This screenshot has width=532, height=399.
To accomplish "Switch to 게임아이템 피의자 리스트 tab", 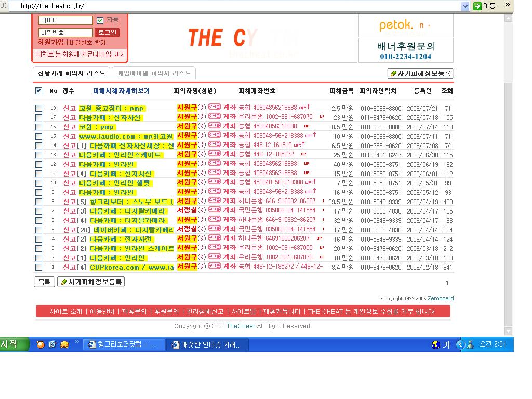I will tap(154, 73).
